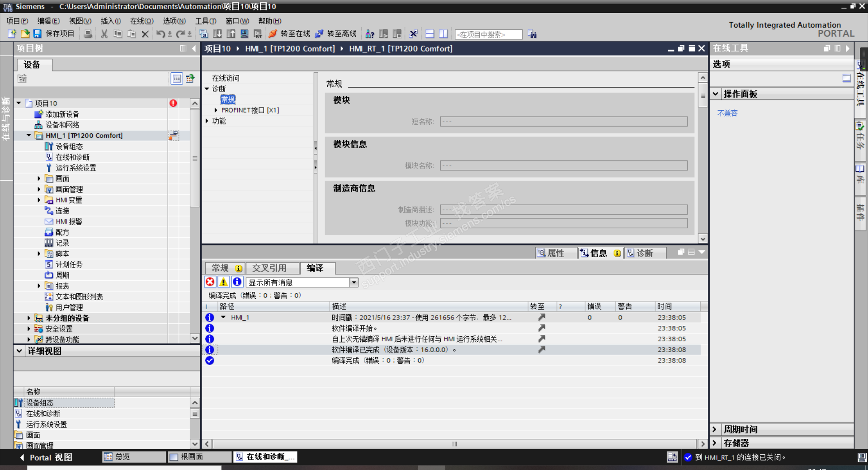
Task: Click horizontal scrollbar in the compile messages list
Action: tap(454, 444)
